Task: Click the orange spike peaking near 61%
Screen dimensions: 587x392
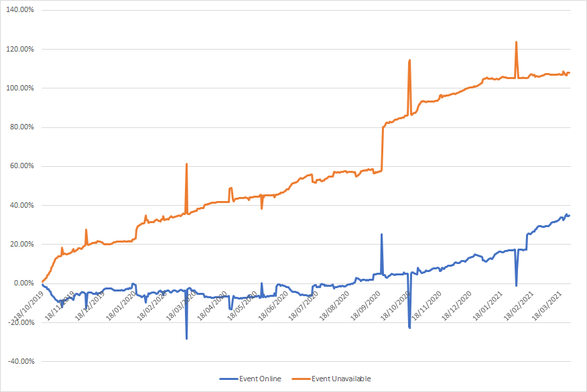Action: pyautogui.click(x=186, y=164)
